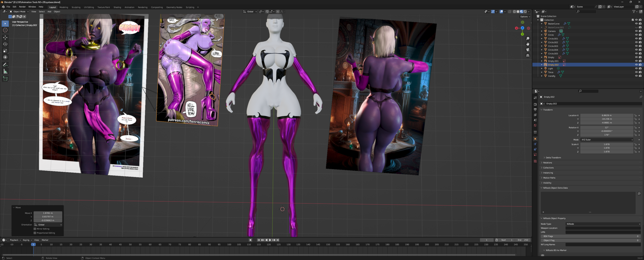This screenshot has width=644, height=260.
Task: Jump to the timeline start frame
Action: coord(259,240)
